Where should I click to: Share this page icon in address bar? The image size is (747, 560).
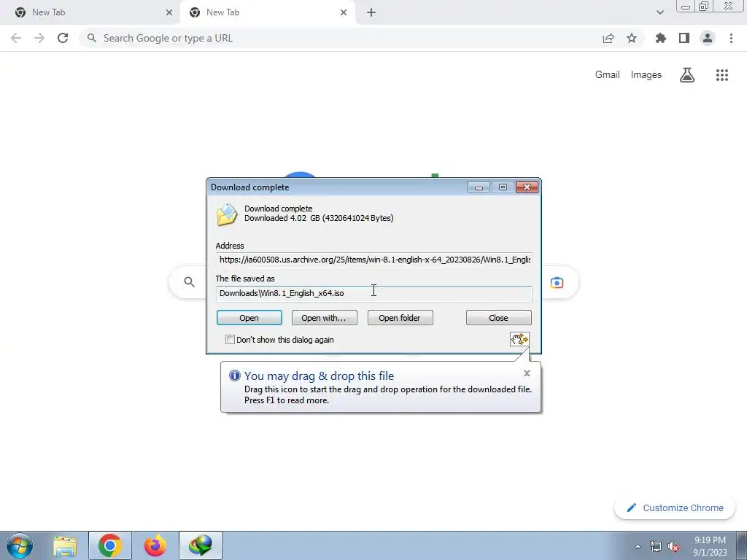point(608,38)
